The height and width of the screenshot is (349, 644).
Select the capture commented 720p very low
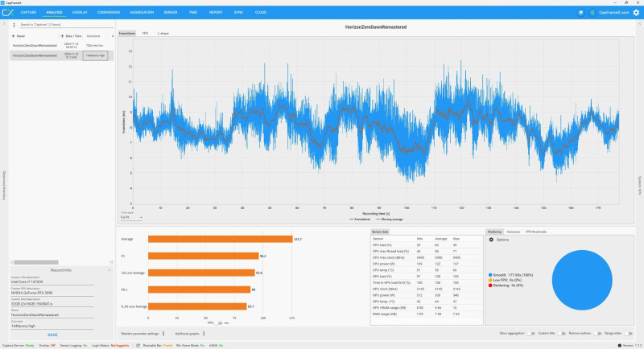[x=62, y=46]
